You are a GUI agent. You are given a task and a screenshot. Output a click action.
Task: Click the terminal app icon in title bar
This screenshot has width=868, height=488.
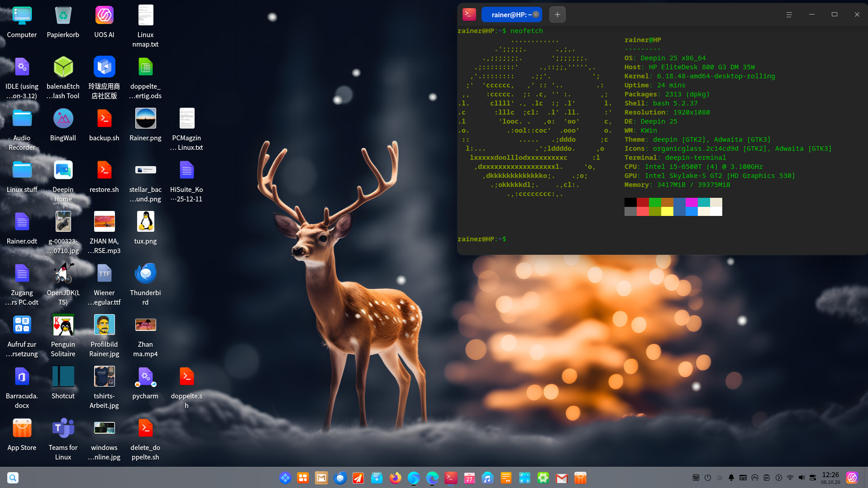469,14
